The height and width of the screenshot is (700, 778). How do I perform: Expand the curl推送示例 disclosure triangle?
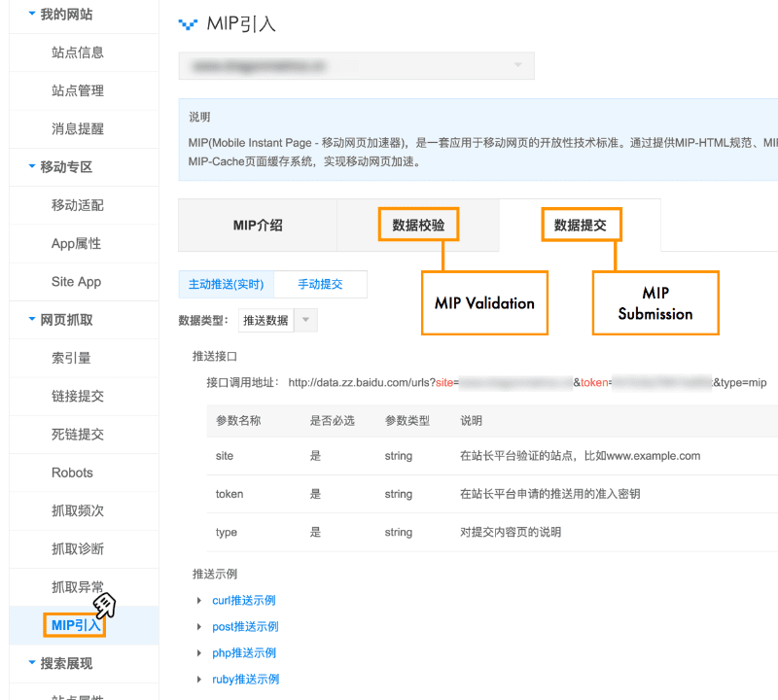(x=200, y=600)
